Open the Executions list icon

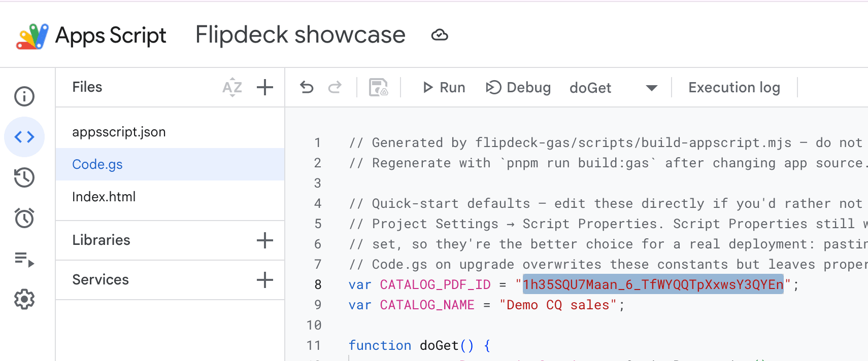pos(24,259)
